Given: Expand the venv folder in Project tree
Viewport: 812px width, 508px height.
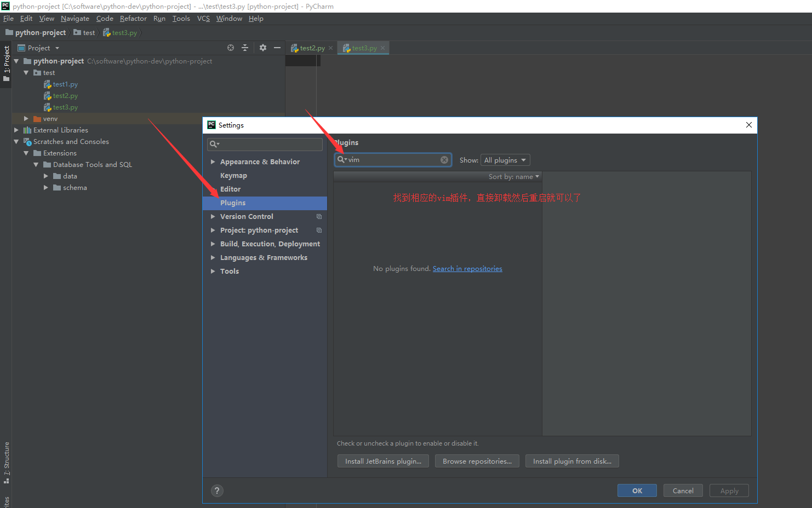Looking at the screenshot, I should click(x=26, y=118).
